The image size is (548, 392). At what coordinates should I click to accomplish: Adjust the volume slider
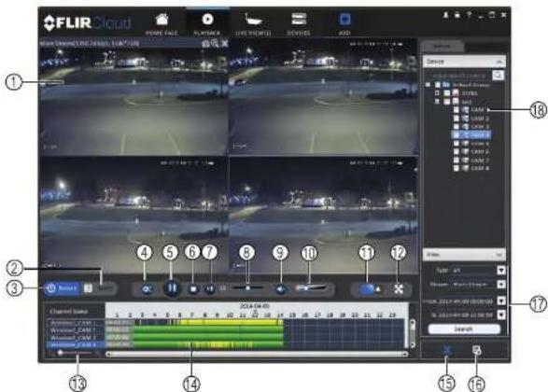[311, 287]
